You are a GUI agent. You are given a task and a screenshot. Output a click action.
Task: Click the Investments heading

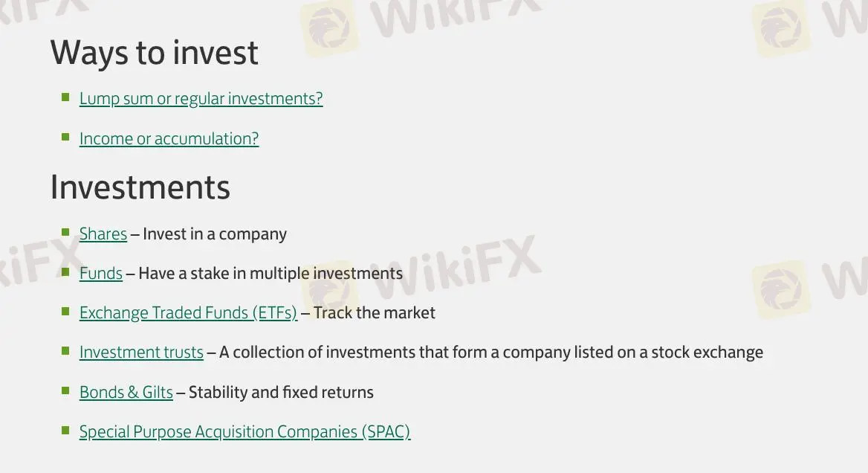tap(140, 187)
